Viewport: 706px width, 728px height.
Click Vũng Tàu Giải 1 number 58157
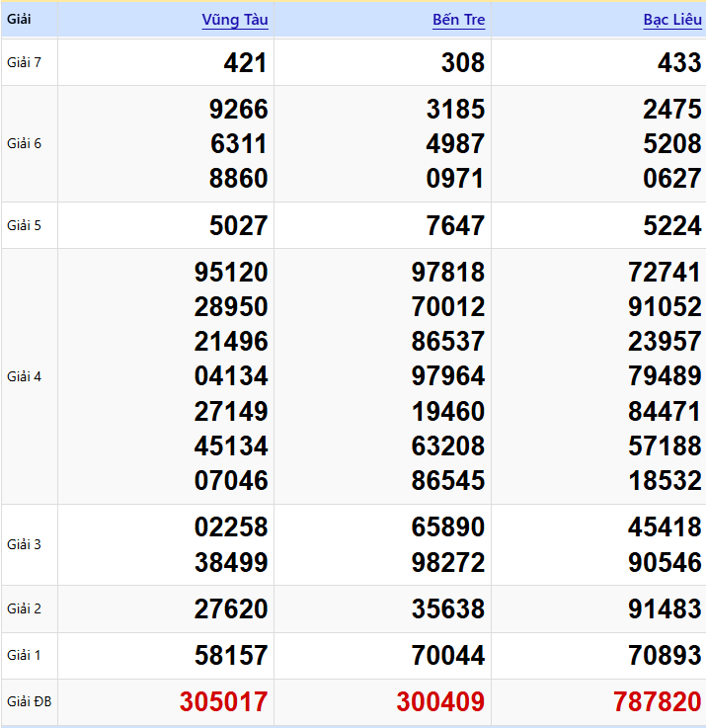pyautogui.click(x=231, y=655)
